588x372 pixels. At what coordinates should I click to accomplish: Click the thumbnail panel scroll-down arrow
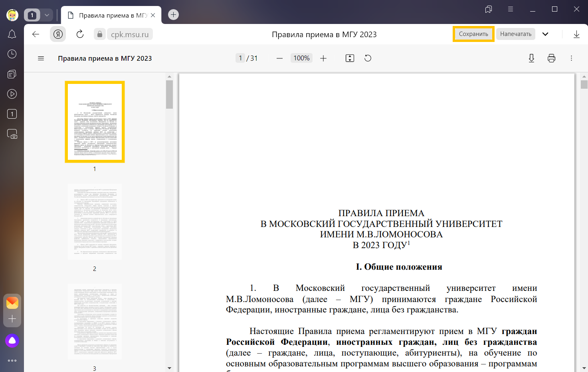click(x=169, y=368)
